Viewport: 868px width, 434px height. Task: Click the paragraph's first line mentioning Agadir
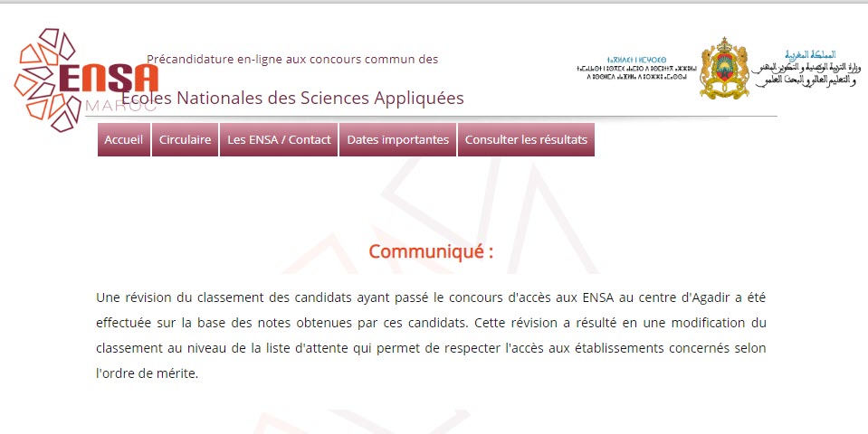pyautogui.click(x=431, y=297)
